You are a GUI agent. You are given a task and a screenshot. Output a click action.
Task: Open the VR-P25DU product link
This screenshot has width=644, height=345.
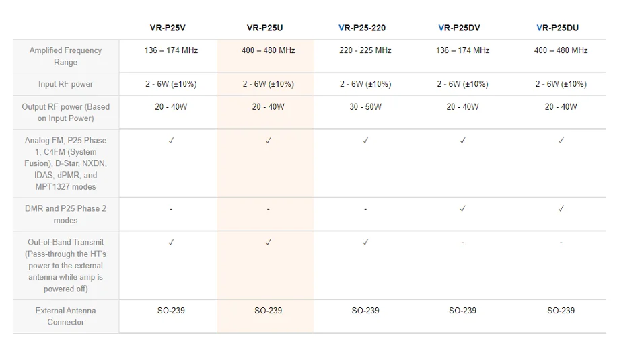[x=557, y=28]
